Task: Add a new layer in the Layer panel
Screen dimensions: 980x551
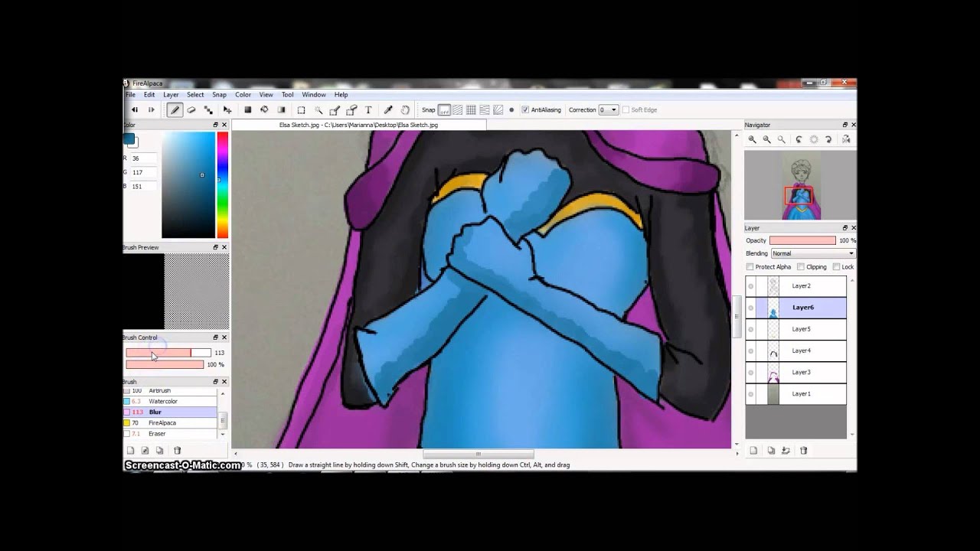Action: 753,451
